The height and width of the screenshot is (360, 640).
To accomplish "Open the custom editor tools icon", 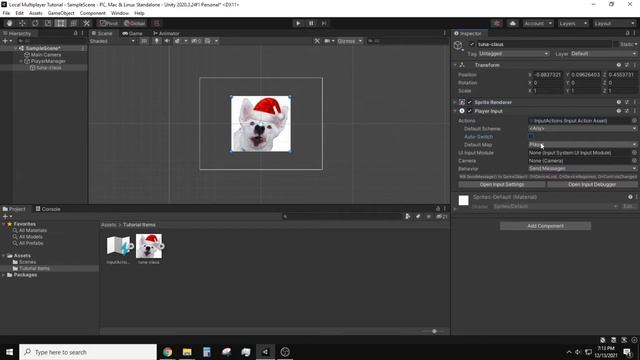I will tap(87, 23).
